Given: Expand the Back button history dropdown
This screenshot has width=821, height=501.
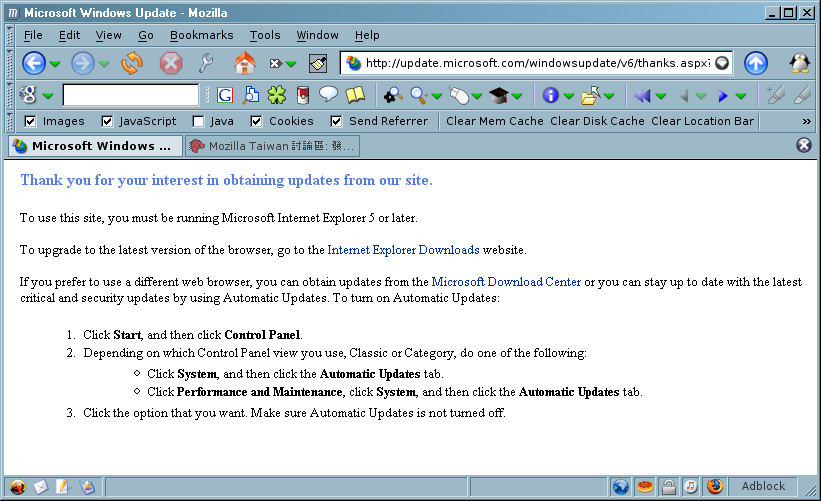Looking at the screenshot, I should pos(55,64).
